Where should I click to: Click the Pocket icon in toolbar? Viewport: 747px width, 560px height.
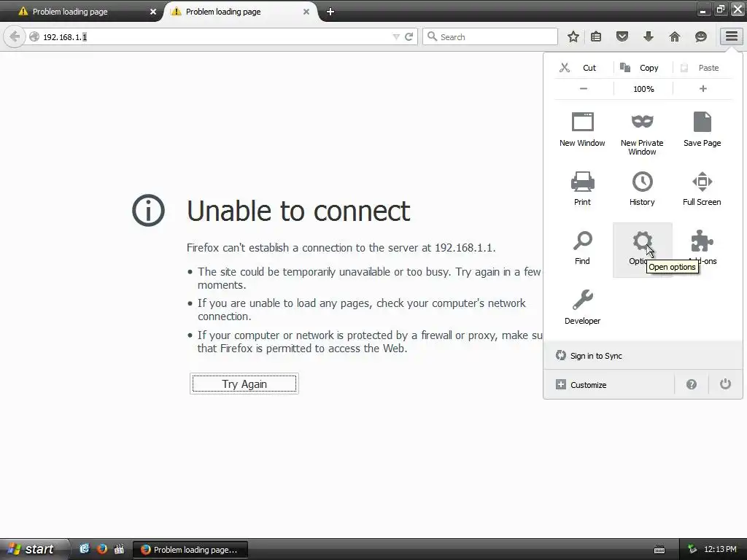(x=622, y=36)
